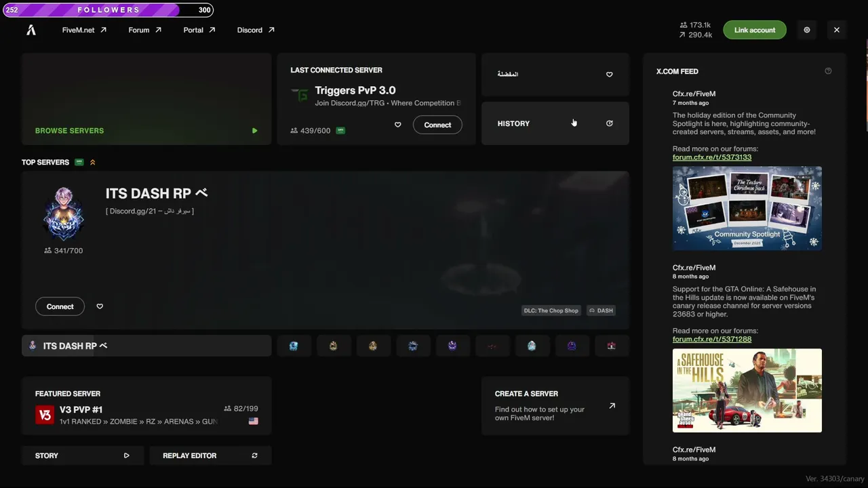The image size is (868, 488).
Task: Collapse Top Servers with the double chevron
Action: pyautogui.click(x=93, y=162)
